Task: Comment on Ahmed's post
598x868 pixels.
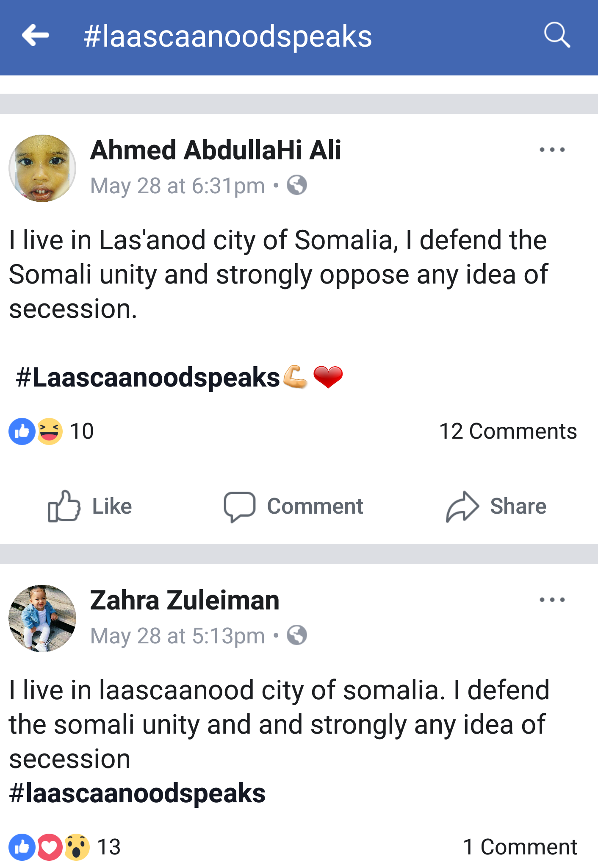Action: [293, 506]
